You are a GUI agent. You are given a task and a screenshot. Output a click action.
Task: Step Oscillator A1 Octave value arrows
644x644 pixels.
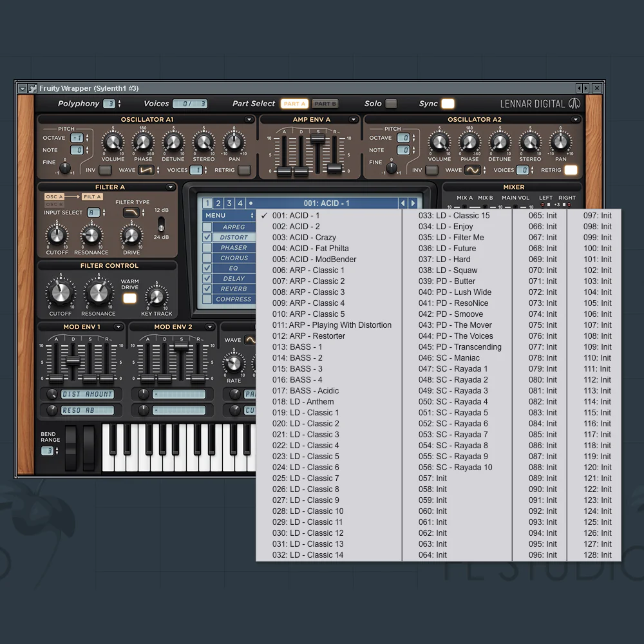[87, 138]
